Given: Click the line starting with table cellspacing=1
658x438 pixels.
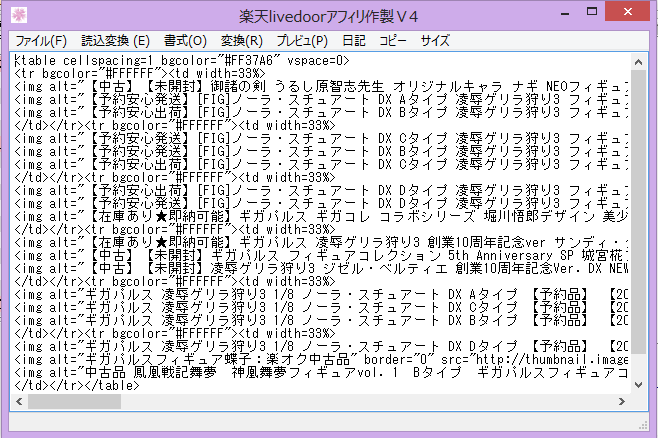Looking at the screenshot, I should (182, 61).
